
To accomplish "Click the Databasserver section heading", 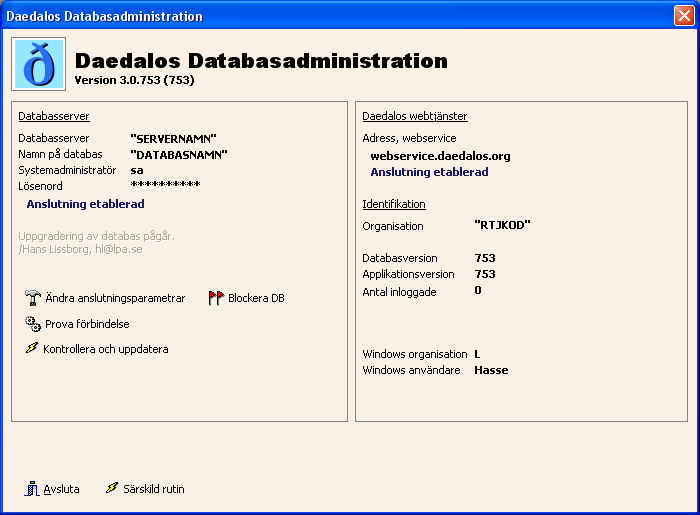I will pos(54,116).
